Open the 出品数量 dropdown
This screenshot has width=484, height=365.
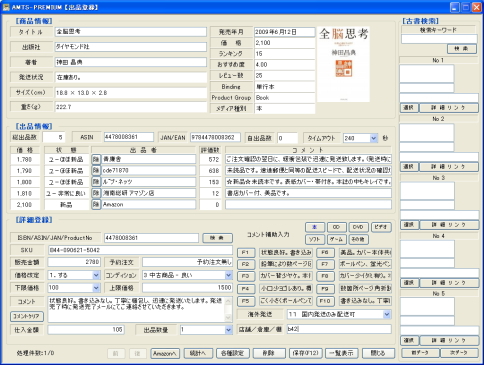[228, 330]
